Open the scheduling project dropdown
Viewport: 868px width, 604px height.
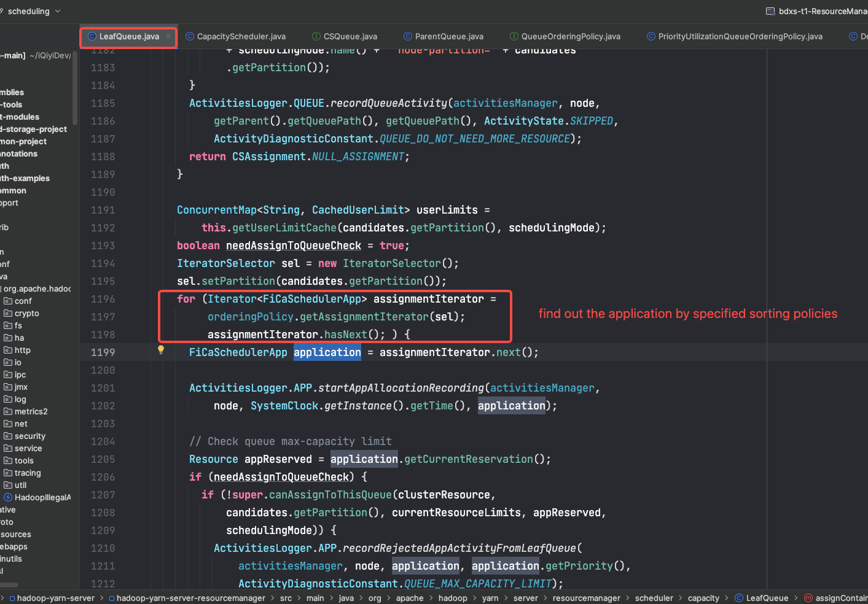[34, 11]
